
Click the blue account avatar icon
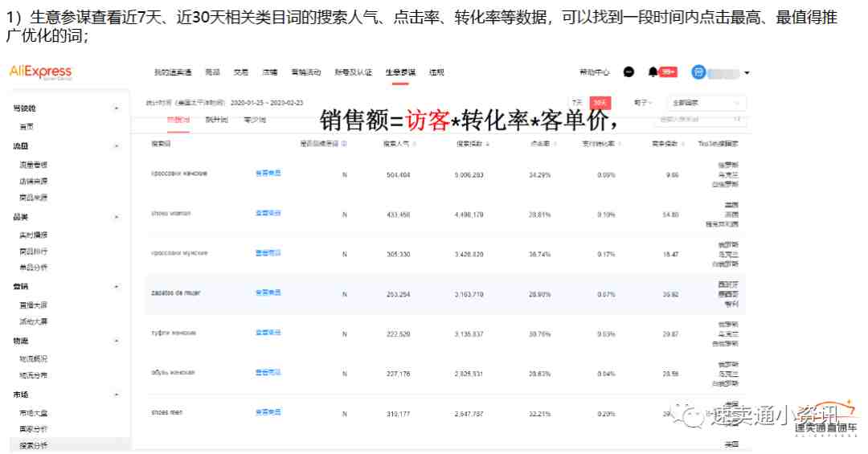[x=698, y=72]
